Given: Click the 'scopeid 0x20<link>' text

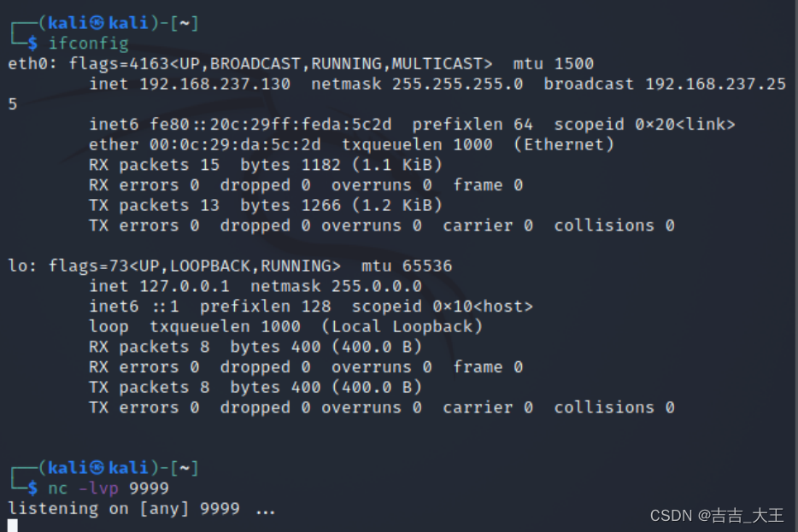Looking at the screenshot, I should (x=644, y=125).
